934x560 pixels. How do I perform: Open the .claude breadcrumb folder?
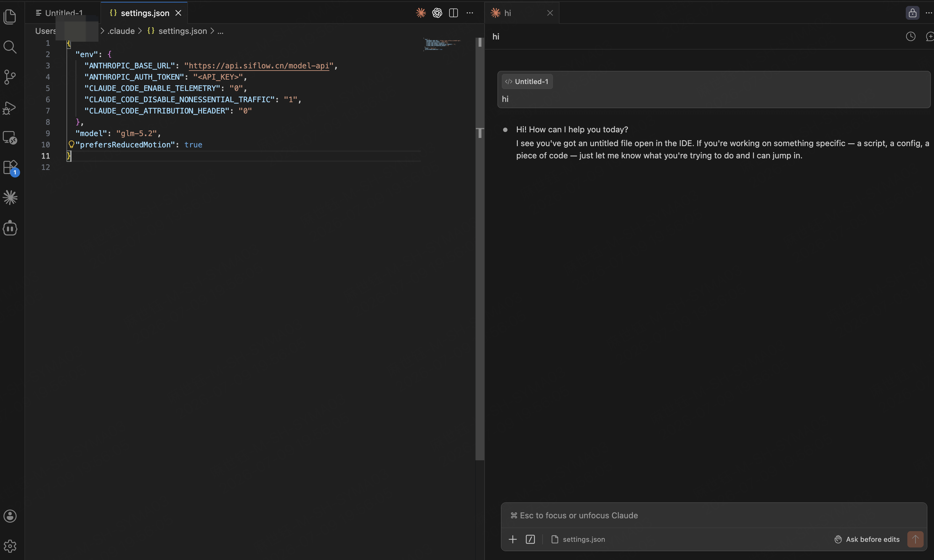click(x=121, y=31)
